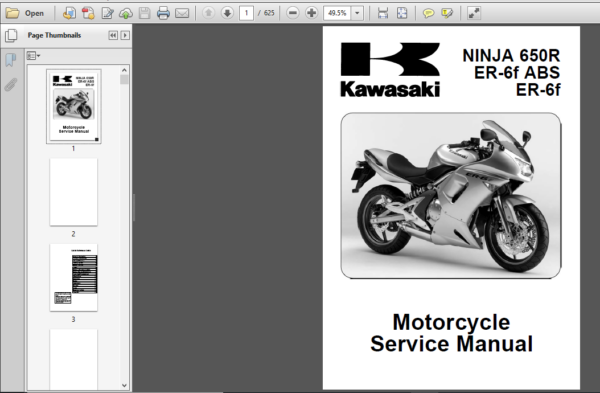Click the email envelope icon

pos(182,13)
